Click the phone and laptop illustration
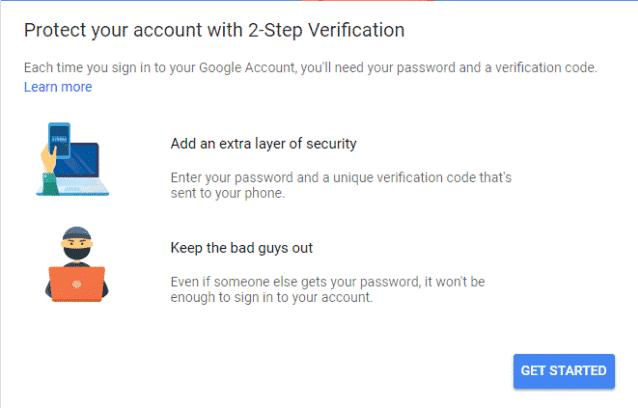The height and width of the screenshot is (408, 638). [x=77, y=161]
